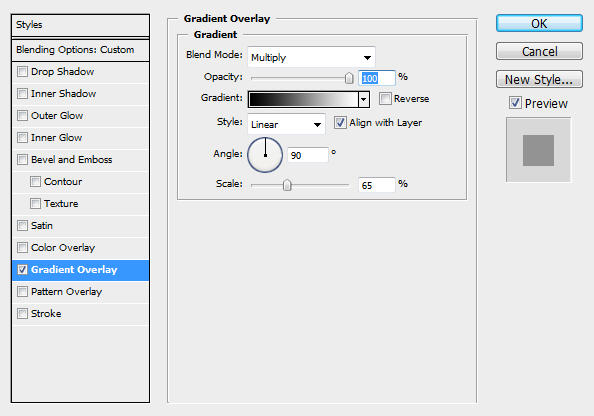Image resolution: width=594 pixels, height=416 pixels.
Task: Select the Pattern Overlay label
Action: point(66,291)
